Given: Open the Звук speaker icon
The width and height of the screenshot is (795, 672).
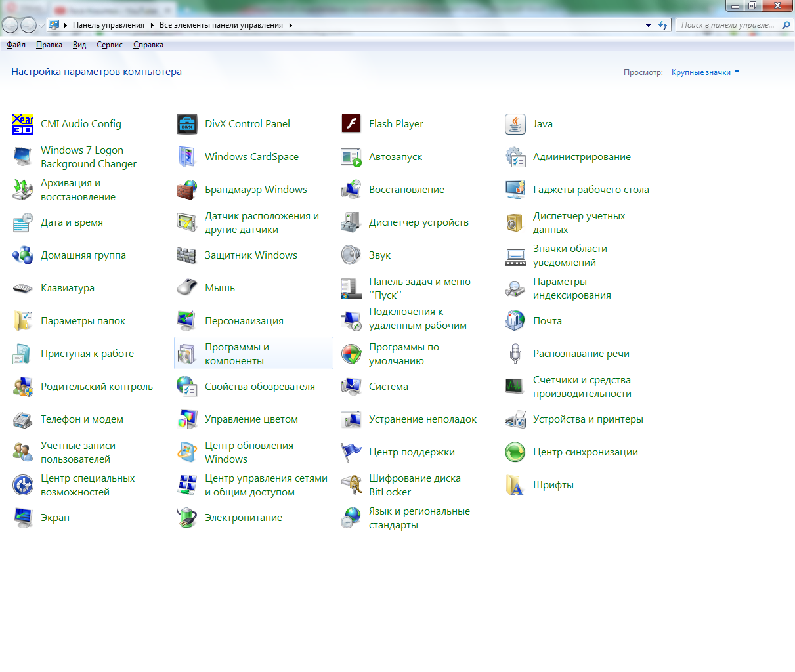Looking at the screenshot, I should pos(351,255).
